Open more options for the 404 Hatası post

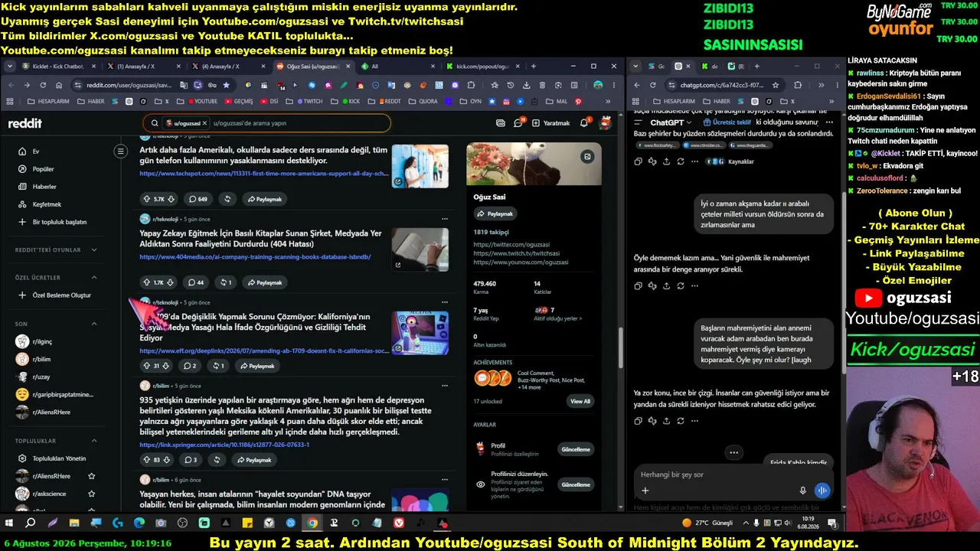tap(444, 219)
